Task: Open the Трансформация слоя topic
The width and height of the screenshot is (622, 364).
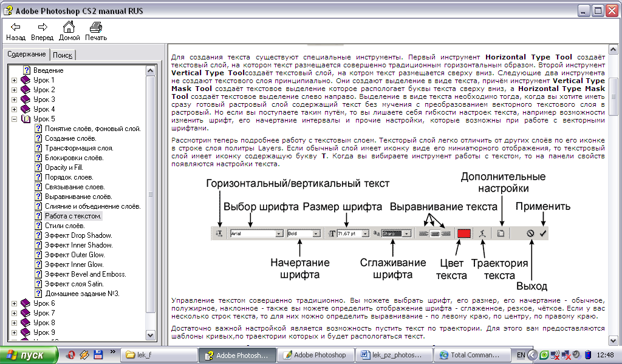Action: point(79,148)
